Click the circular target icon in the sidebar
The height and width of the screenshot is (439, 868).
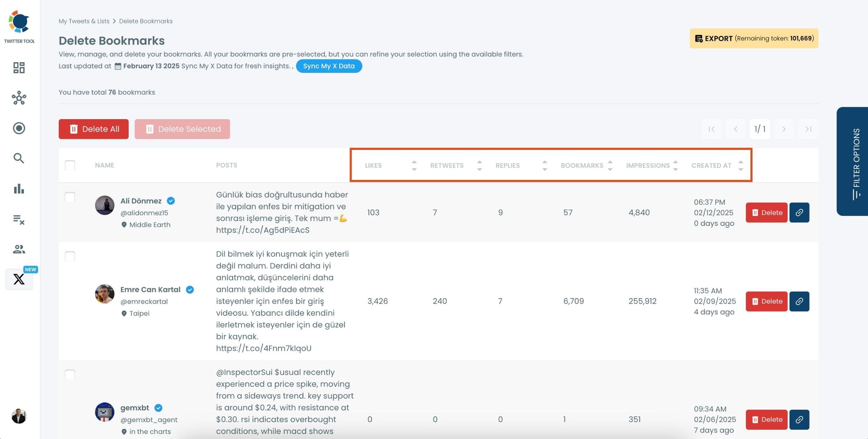tap(19, 128)
